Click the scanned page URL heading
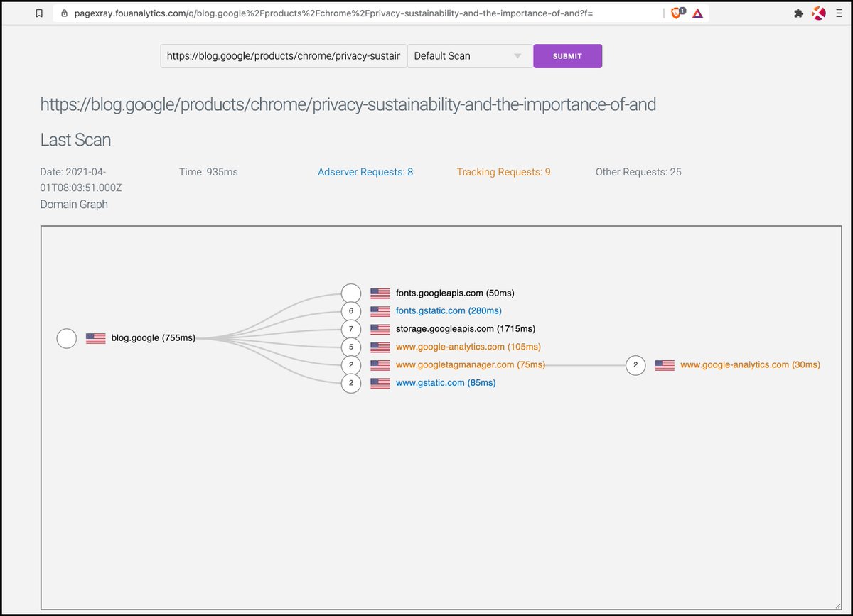Image resolution: width=853 pixels, height=616 pixels. (x=348, y=105)
